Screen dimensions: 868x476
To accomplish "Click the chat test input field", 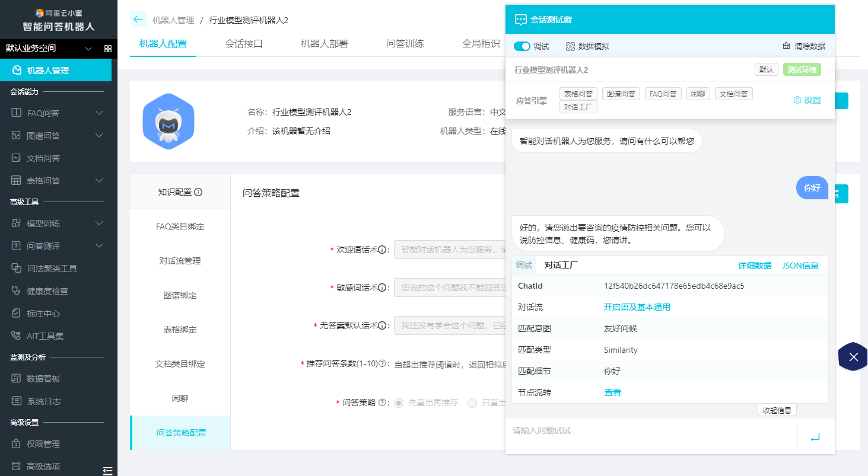I will (x=651, y=436).
